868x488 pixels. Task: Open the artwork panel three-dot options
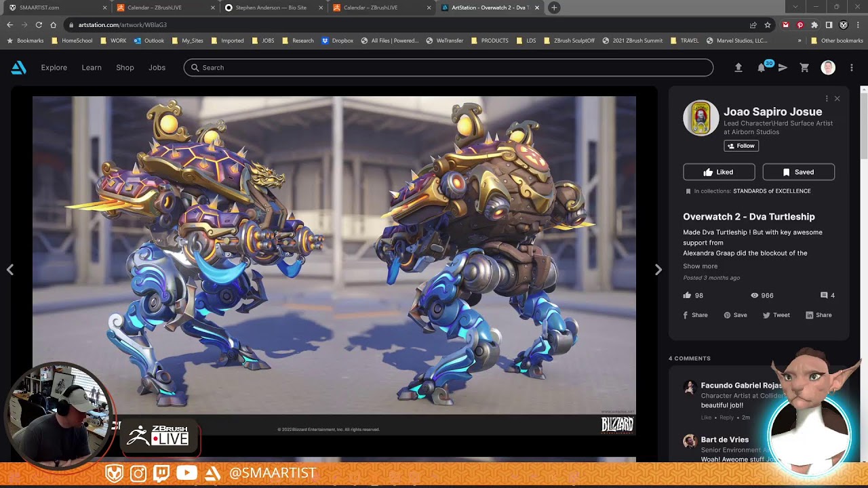[x=827, y=99]
